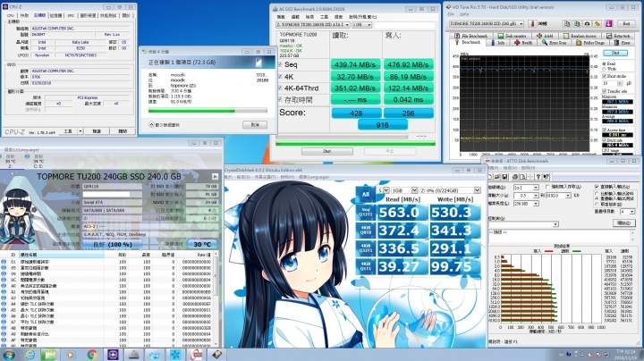644x361 pixels.
Task: Click copy-to-clipboard icon in HD Tune toolbar
Action: pyautogui.click(x=567, y=24)
